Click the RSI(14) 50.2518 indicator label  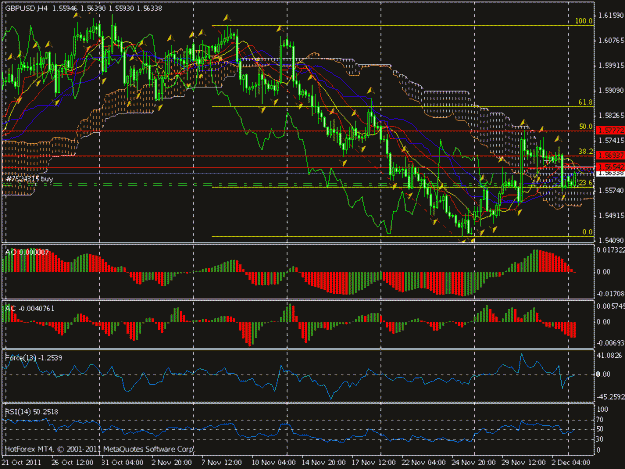(x=31, y=411)
